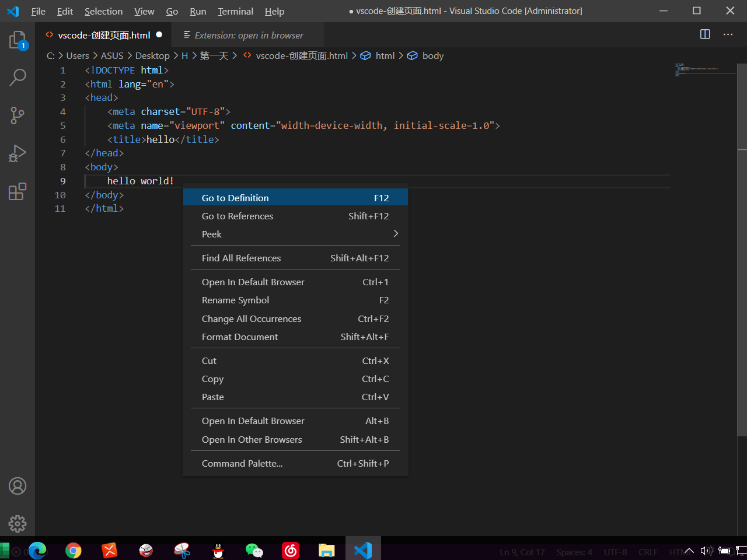747x560 pixels.
Task: Open the Run menu
Action: (198, 11)
